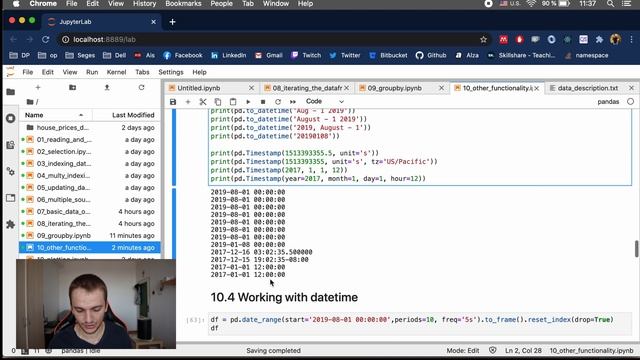The image size is (640, 360).
Task: Open the Commands palette sidebar icon
Action: (11, 145)
